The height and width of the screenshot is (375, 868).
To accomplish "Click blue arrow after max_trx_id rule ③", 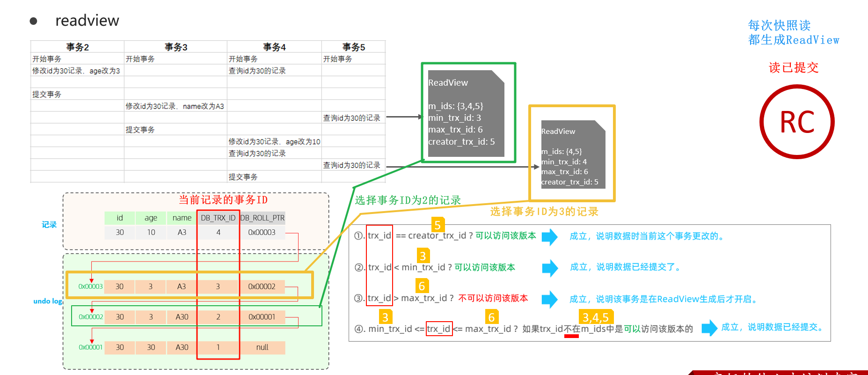I will [x=550, y=299].
